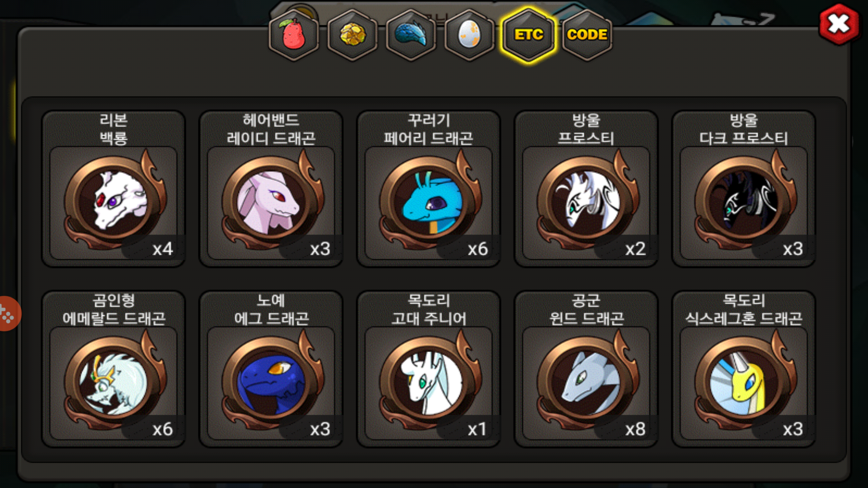Tap the x8 count on 윈드 드래곤

point(635,429)
